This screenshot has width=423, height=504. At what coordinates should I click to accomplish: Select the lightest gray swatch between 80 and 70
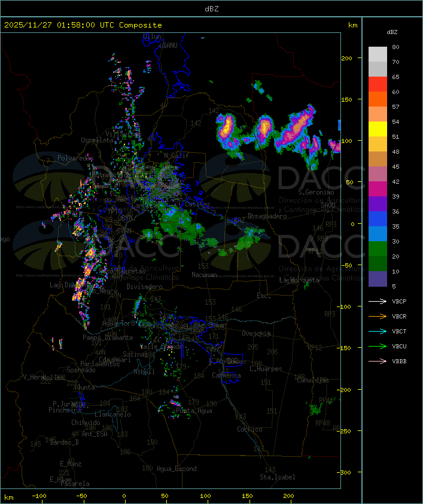(x=378, y=54)
